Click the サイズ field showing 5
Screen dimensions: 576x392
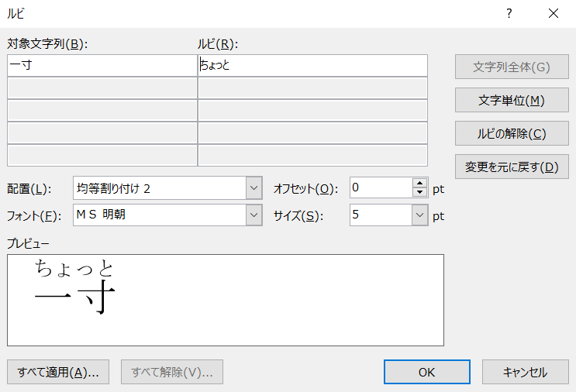pyautogui.click(x=381, y=215)
